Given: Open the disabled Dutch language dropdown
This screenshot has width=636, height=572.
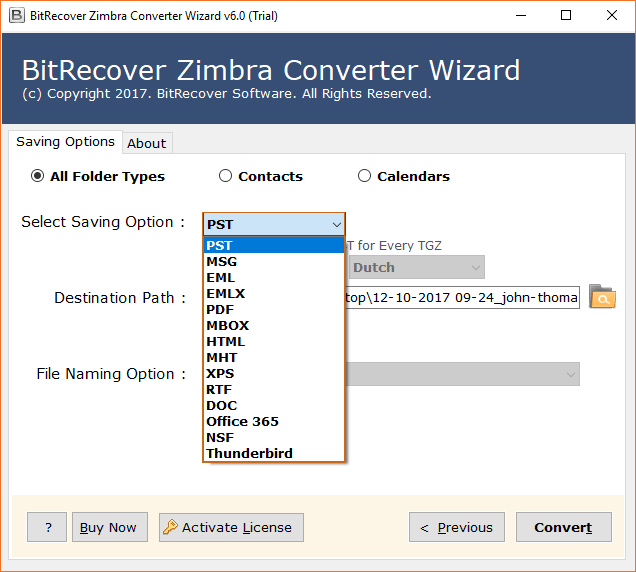Looking at the screenshot, I should pyautogui.click(x=417, y=267).
